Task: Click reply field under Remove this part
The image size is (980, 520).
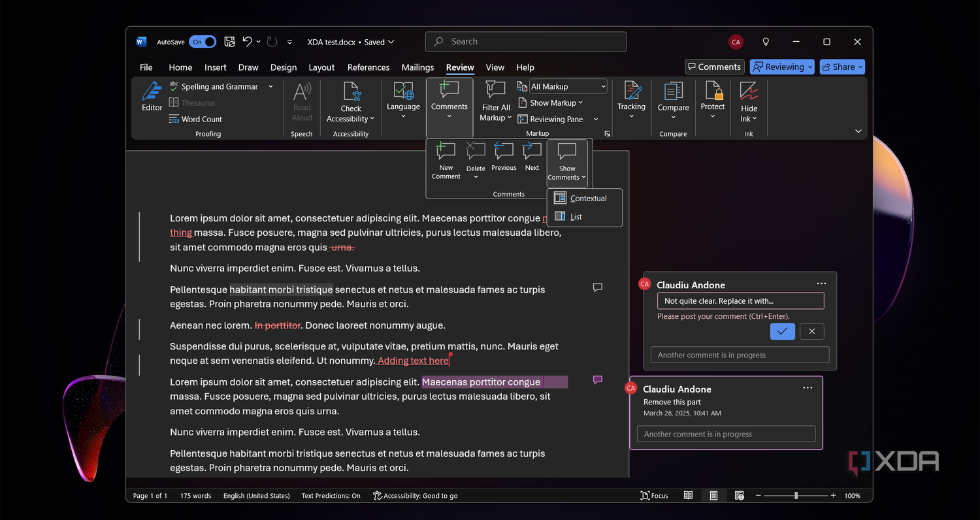Action: 726,434
